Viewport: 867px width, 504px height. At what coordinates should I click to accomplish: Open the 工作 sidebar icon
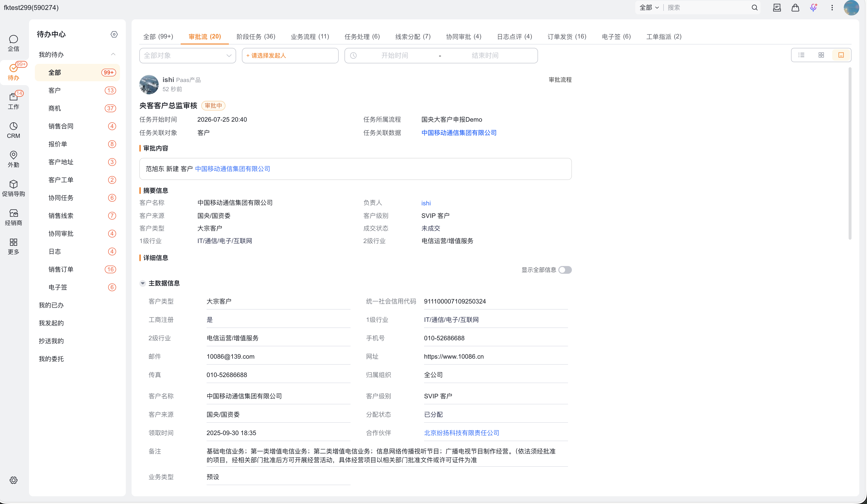[13, 102]
